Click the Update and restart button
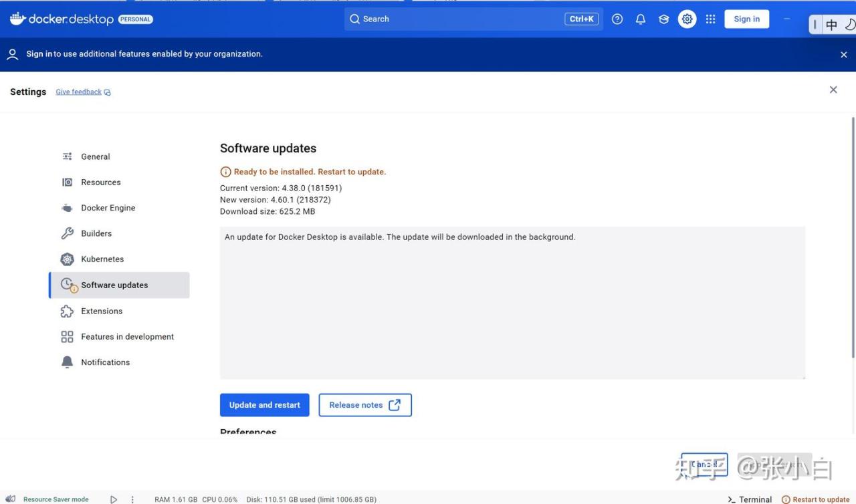This screenshot has height=504, width=856. pyautogui.click(x=264, y=405)
